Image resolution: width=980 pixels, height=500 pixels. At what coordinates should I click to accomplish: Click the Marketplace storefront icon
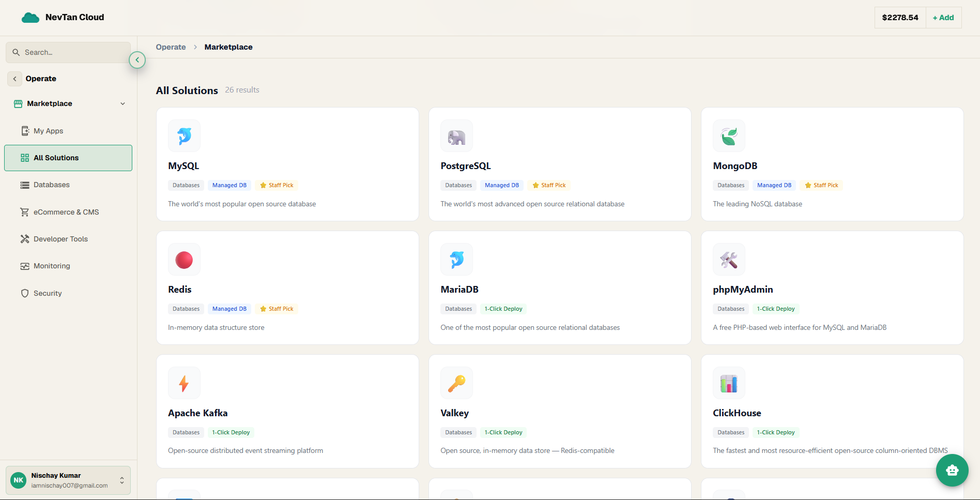coord(18,103)
